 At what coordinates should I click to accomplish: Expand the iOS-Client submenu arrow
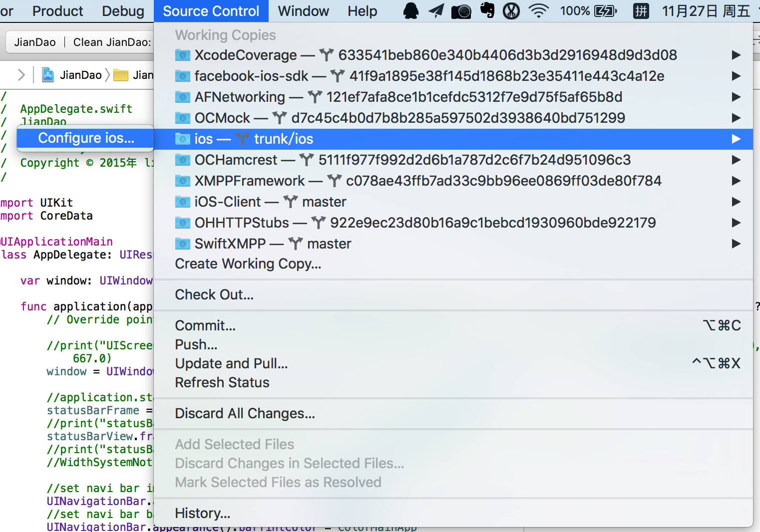pyautogui.click(x=736, y=202)
